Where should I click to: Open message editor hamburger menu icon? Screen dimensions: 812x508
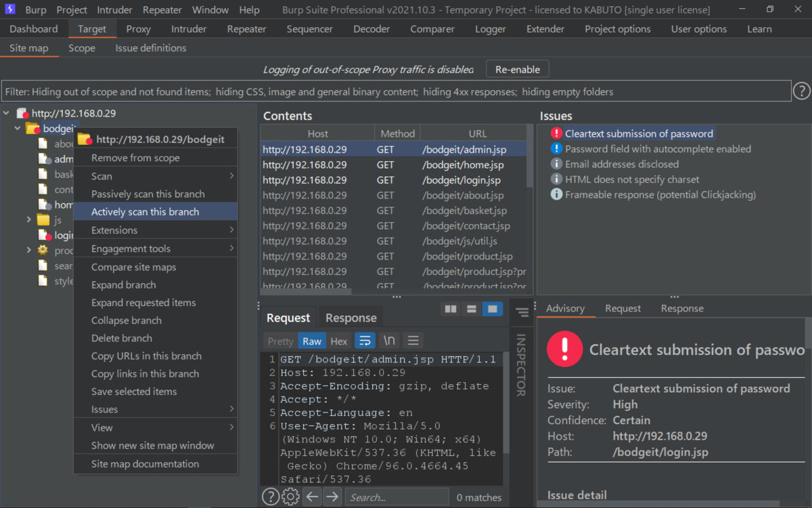pyautogui.click(x=413, y=341)
